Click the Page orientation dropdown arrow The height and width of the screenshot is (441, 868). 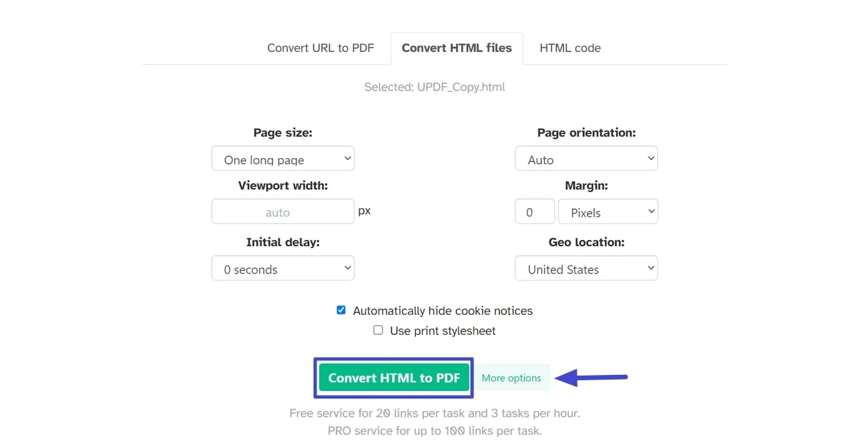[650, 158]
